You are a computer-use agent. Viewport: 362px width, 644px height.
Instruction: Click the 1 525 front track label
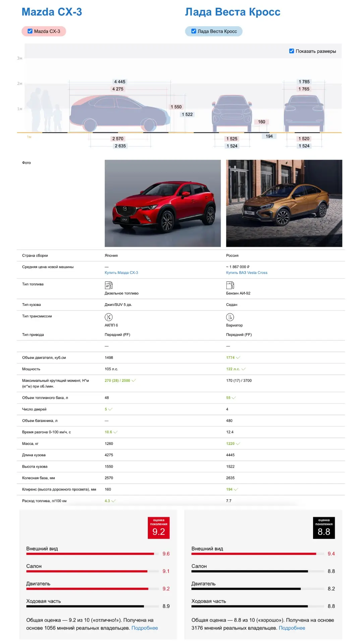[x=232, y=139]
